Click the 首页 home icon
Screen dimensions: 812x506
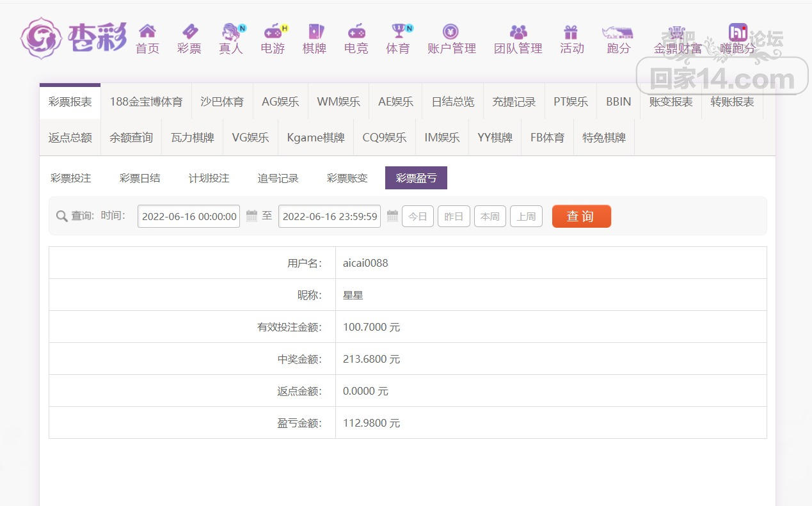[x=147, y=31]
